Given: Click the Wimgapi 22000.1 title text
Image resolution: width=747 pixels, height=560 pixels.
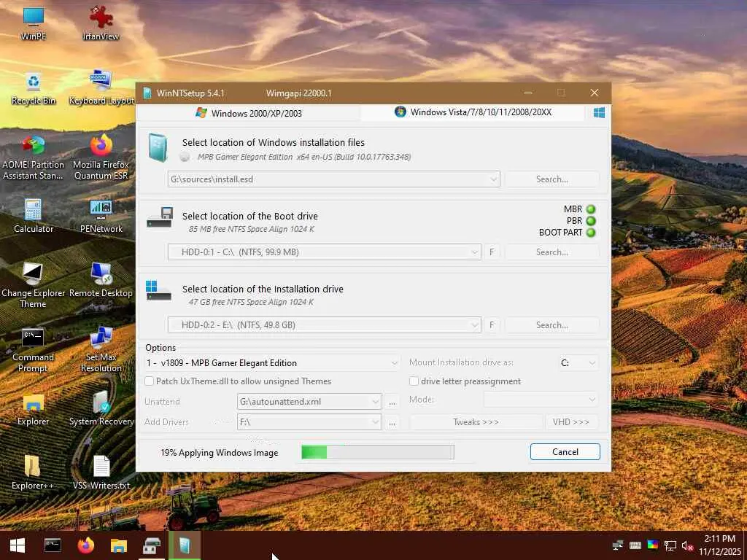Looking at the screenshot, I should click(x=298, y=93).
